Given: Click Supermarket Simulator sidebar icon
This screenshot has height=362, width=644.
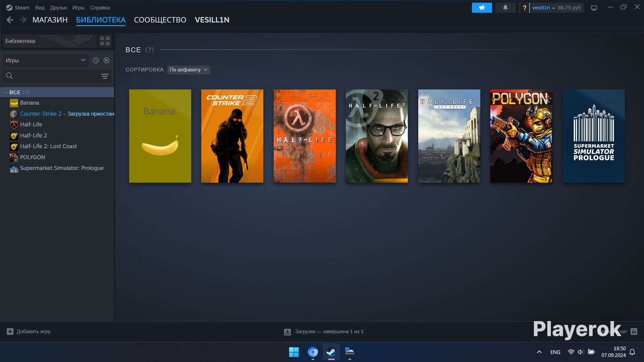Looking at the screenshot, I should (14, 168).
